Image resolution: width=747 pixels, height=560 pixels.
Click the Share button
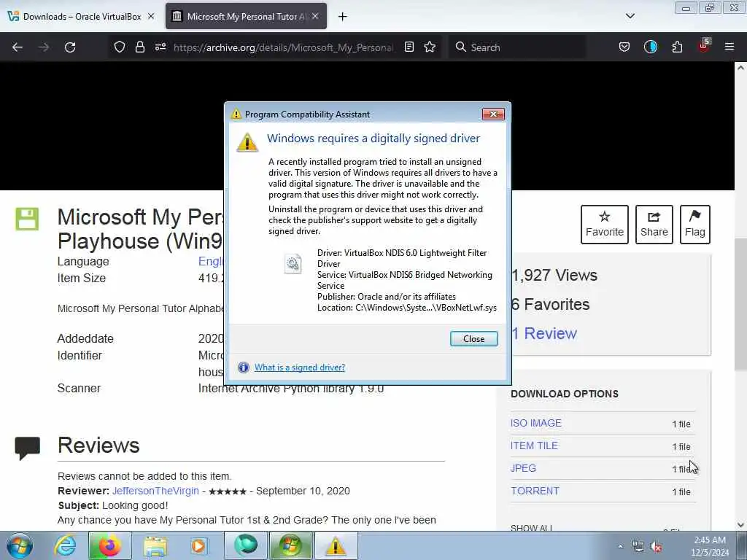coord(654,225)
